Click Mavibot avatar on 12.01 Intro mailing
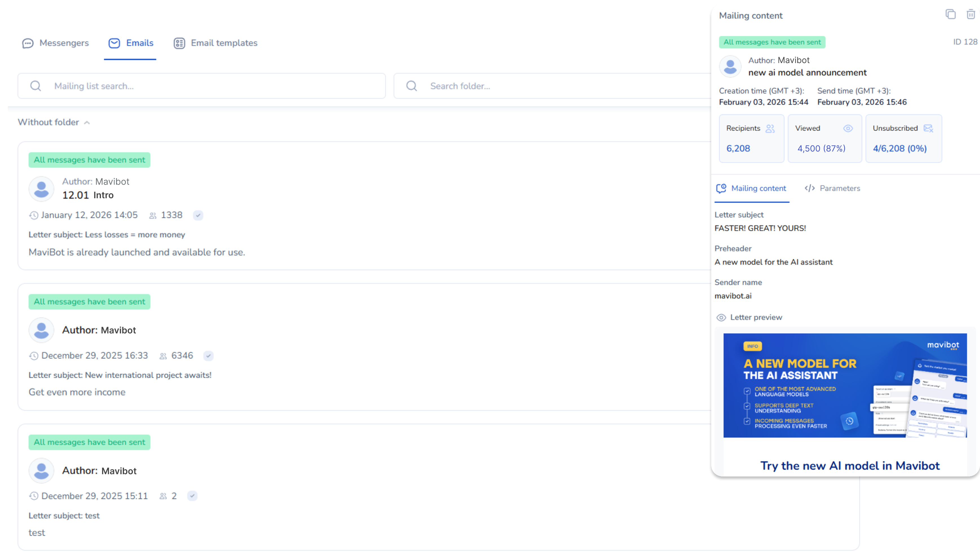This screenshot has height=557, width=980. pos(41,189)
